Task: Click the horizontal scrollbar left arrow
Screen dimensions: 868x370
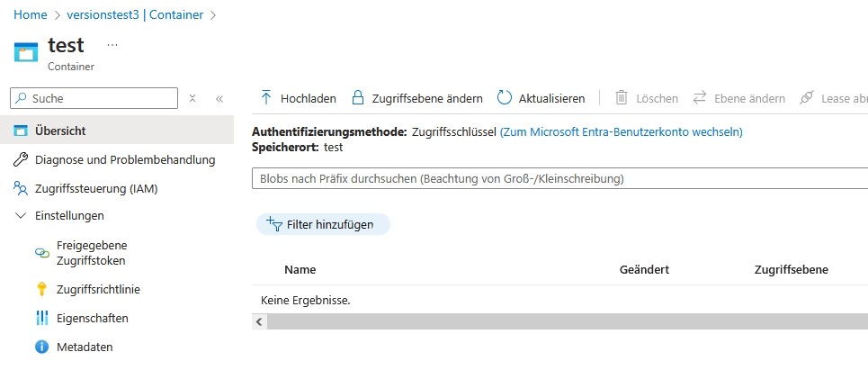Action: click(x=259, y=321)
